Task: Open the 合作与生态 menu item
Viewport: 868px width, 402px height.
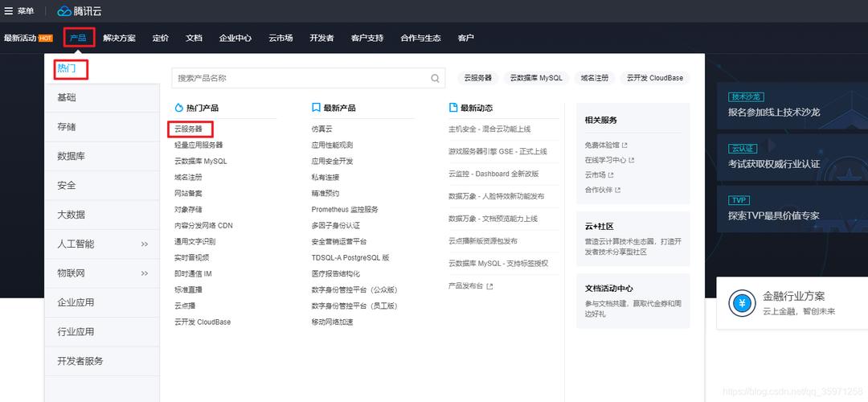Action: click(x=420, y=39)
